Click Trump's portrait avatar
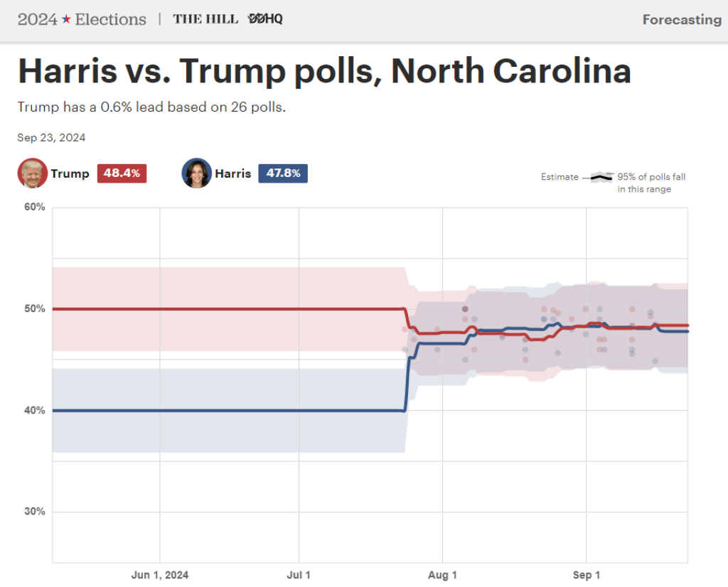Screen dimensions: 728x587 pyautogui.click(x=32, y=173)
